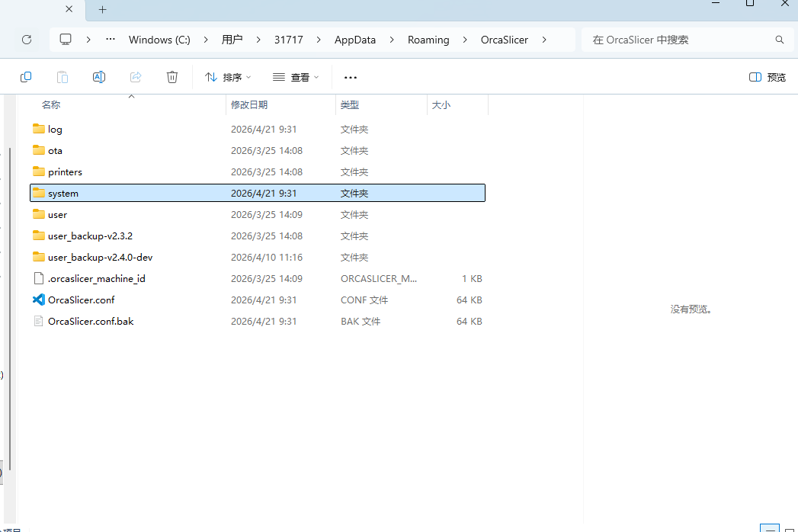798x532 pixels.
Task: Go to Roaming breadcrumb
Action: tap(428, 40)
